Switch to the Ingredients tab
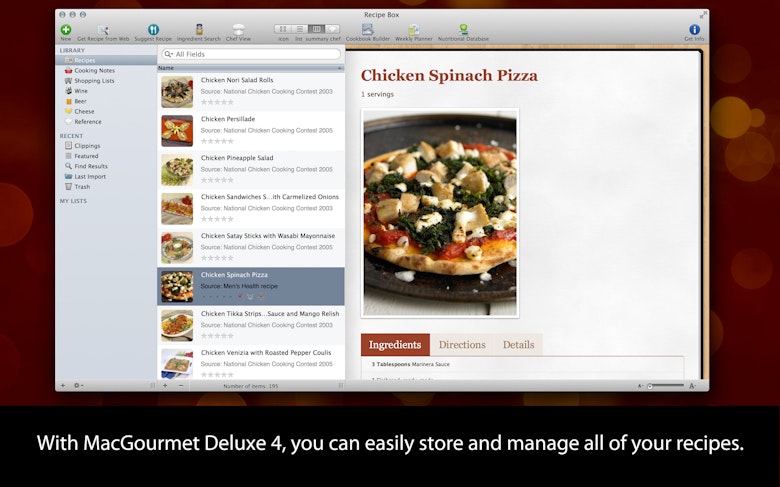This screenshot has width=780, height=487. pos(395,345)
